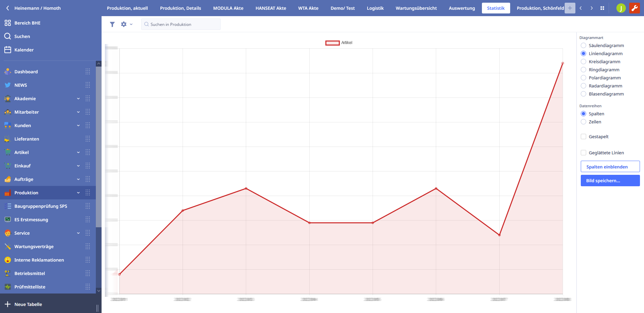644x313 pixels.
Task: Switch to Produktion, Details tab
Action: pyautogui.click(x=181, y=8)
